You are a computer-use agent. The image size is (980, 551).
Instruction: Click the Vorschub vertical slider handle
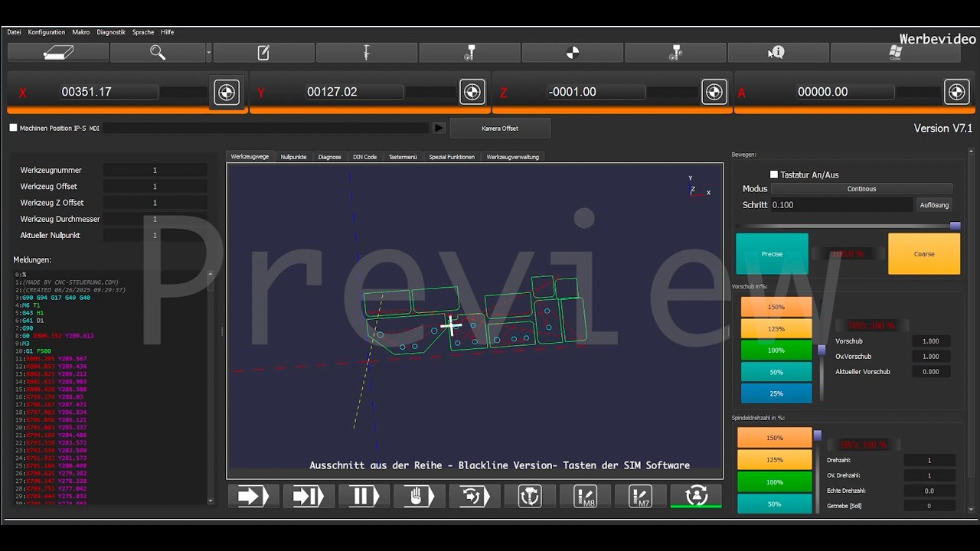[822, 350]
